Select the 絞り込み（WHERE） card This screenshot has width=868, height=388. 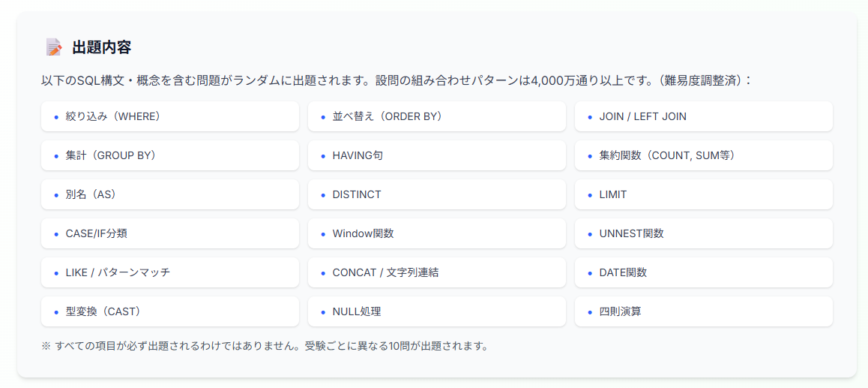[x=170, y=116]
